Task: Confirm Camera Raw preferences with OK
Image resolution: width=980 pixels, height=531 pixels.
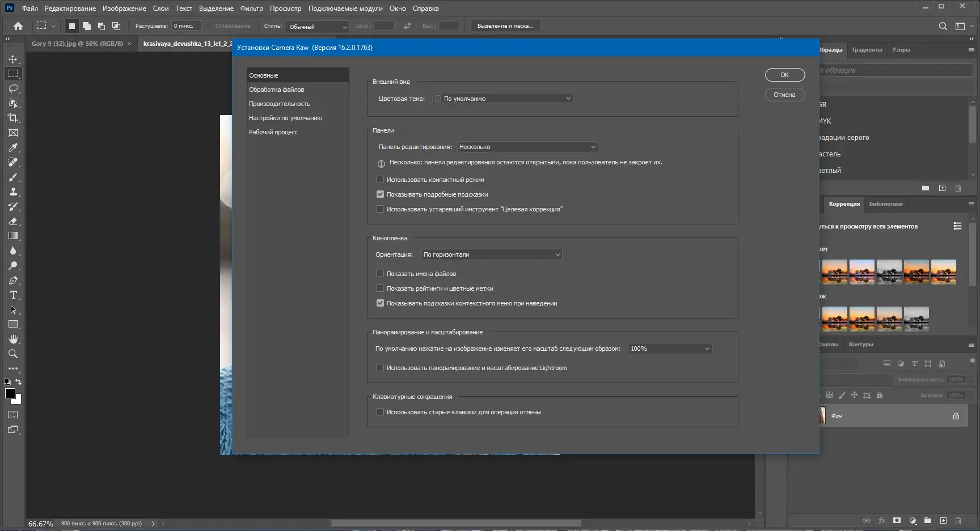Action: point(785,75)
